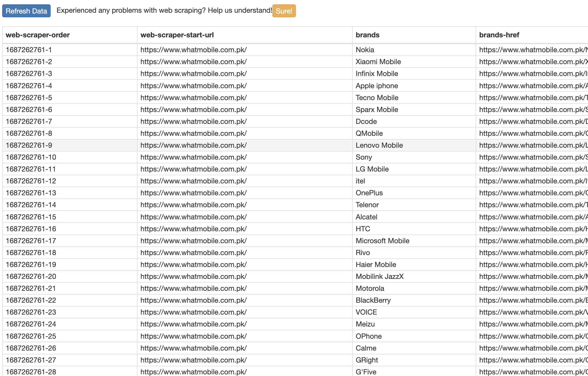Click the G'Five brand cell

414,371
